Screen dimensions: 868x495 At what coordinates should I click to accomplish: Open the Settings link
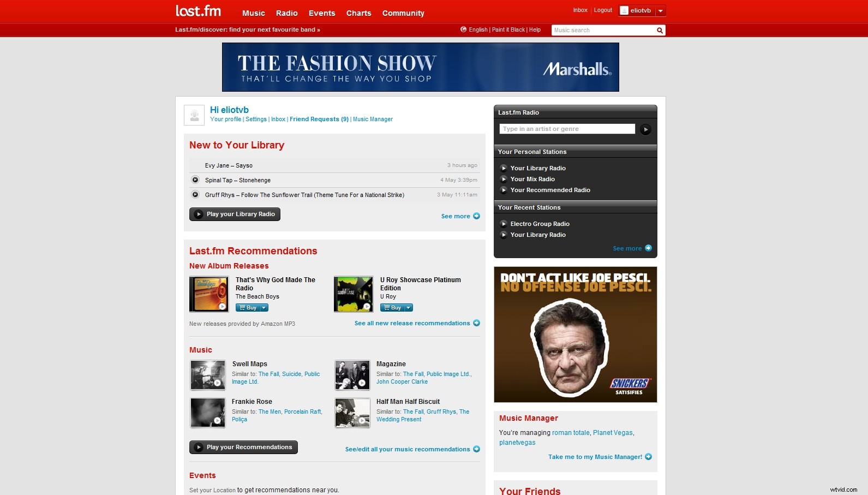click(256, 119)
